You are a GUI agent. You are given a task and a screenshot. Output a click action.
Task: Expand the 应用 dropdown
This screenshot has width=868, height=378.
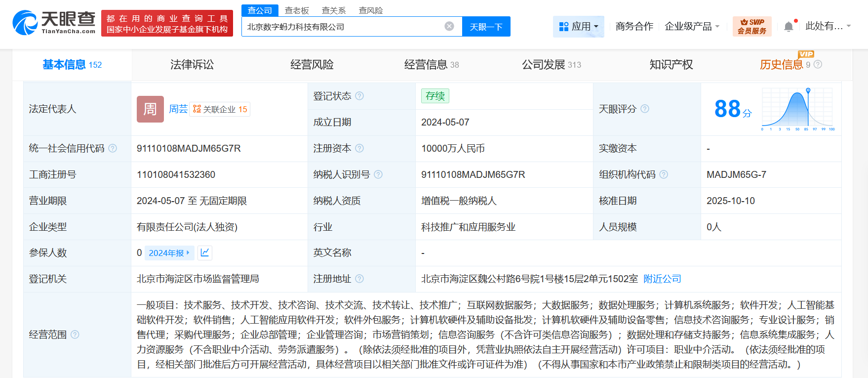point(578,26)
